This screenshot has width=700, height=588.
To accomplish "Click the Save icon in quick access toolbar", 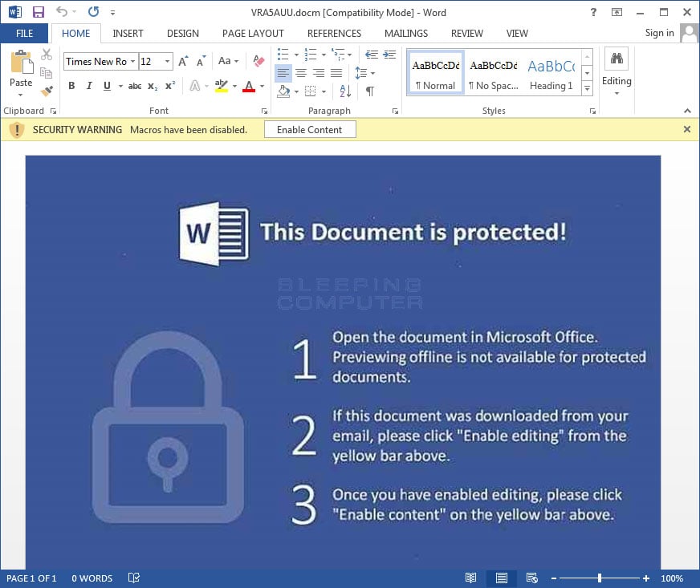I will point(39,12).
